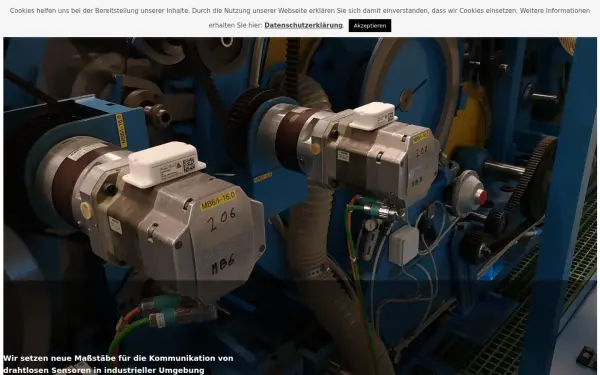
Task: Open the Datenschutzerklärung link
Action: (x=303, y=25)
